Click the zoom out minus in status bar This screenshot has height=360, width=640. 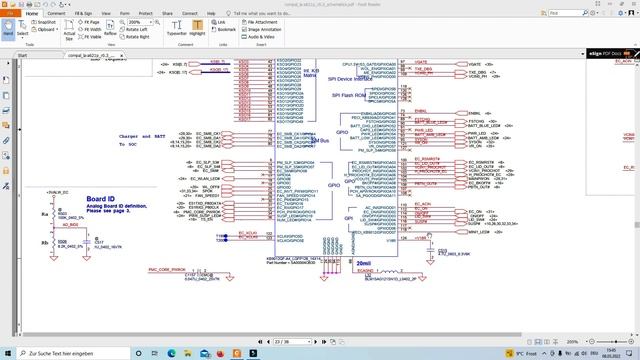pos(592,342)
